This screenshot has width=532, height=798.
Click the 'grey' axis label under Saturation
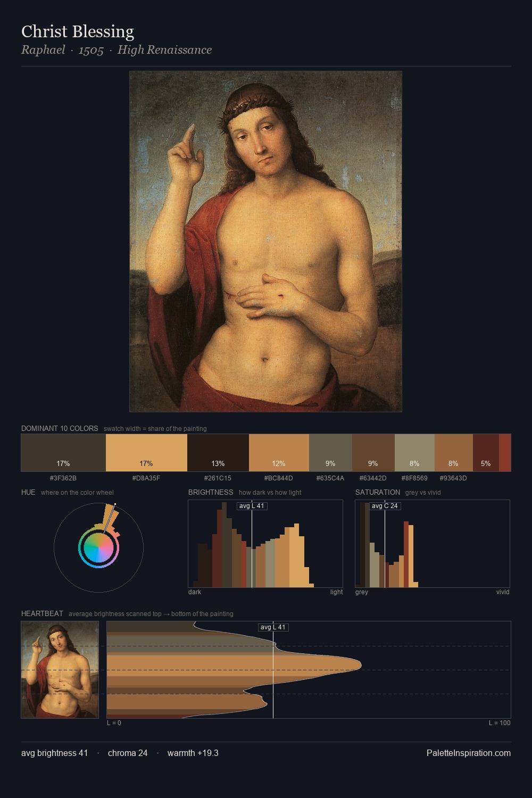point(362,592)
